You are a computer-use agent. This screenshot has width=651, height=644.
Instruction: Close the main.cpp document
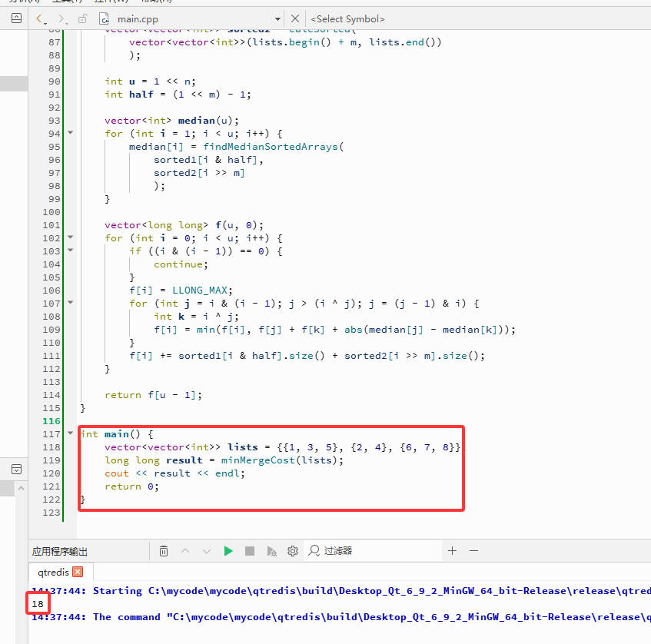tap(295, 18)
